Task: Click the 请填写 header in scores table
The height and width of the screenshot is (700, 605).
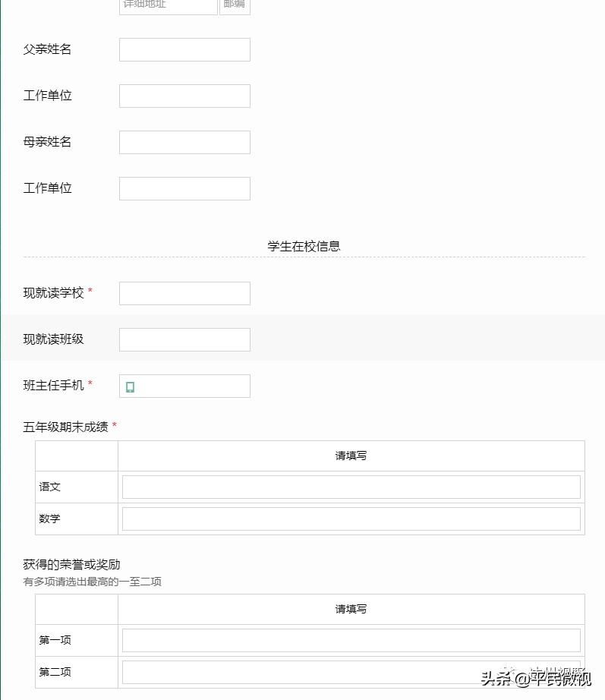Action: pyautogui.click(x=350, y=456)
